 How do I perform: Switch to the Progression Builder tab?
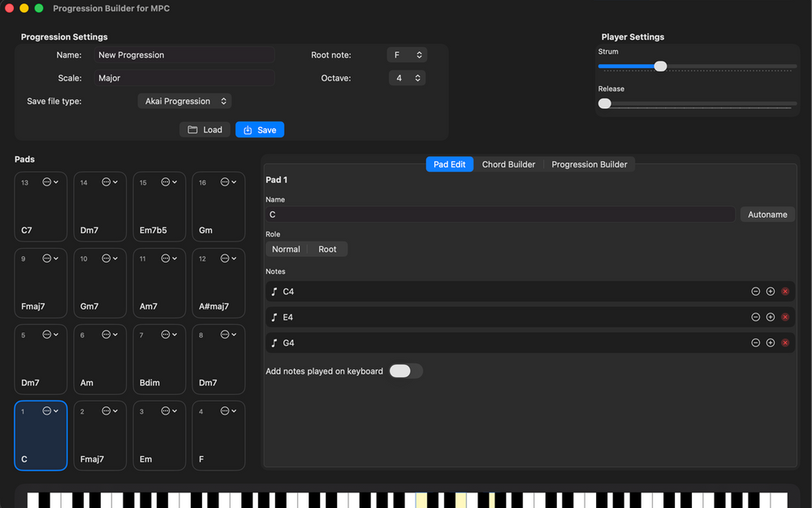coord(589,164)
